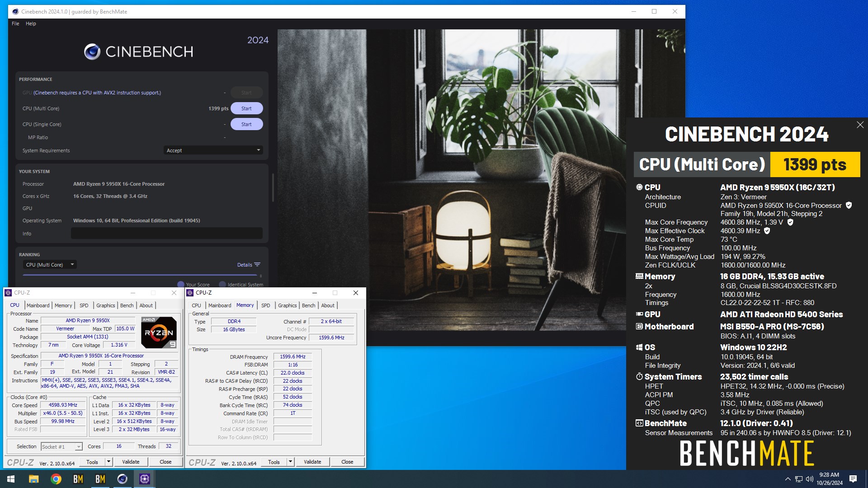Image resolution: width=868 pixels, height=488 pixels.
Task: Open the System Requirements Accept dropdown
Action: point(213,150)
